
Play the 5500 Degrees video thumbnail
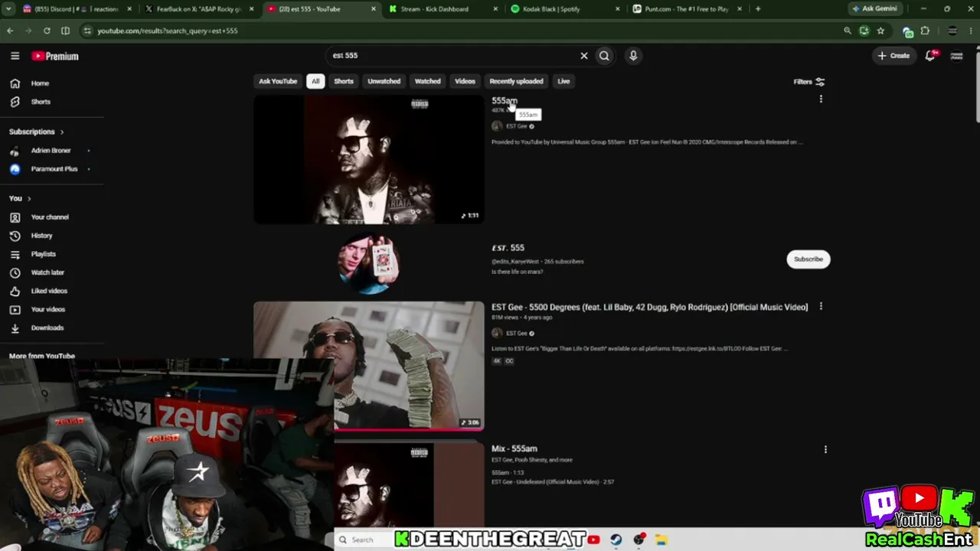pyautogui.click(x=369, y=366)
